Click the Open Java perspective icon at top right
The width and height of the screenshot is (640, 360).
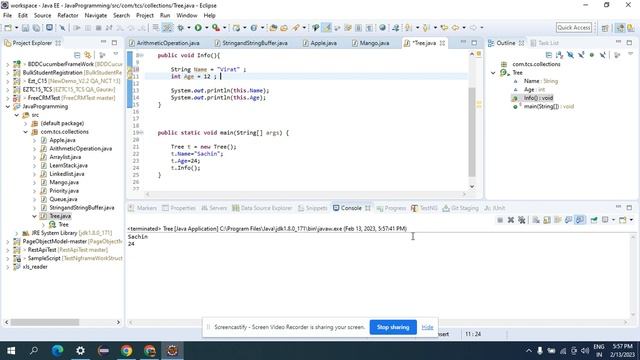631,28
